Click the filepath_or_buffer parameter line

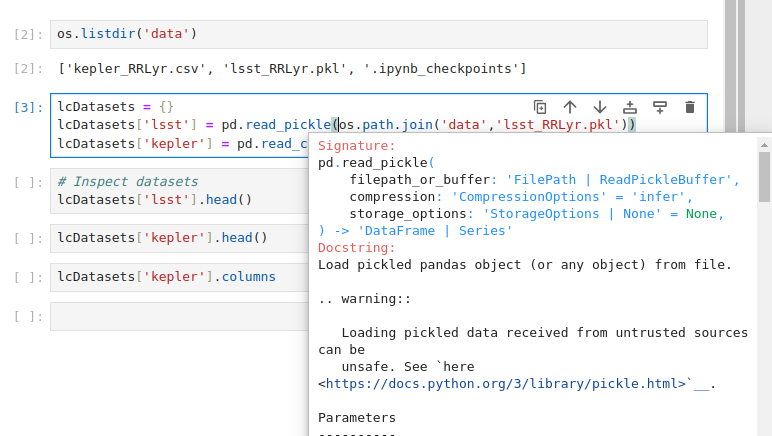coord(545,180)
